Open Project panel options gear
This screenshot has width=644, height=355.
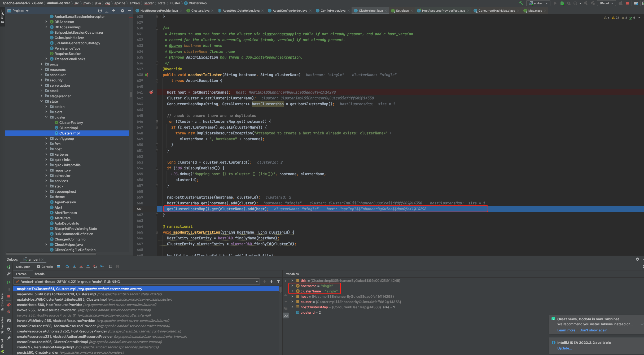[122, 11]
